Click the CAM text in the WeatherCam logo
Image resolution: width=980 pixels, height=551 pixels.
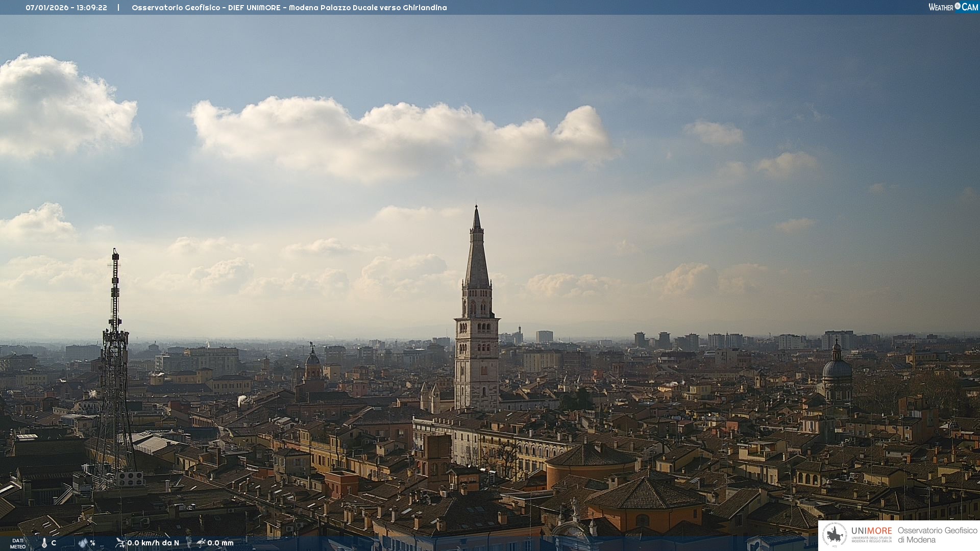pos(970,7)
